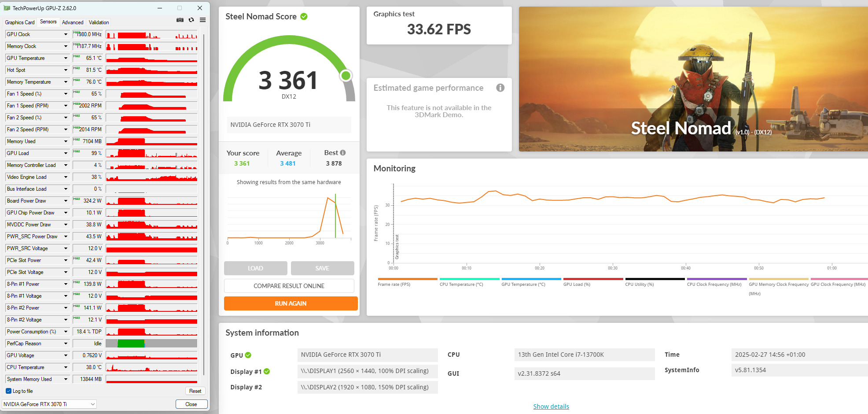The height and width of the screenshot is (414, 868).
Task: Click the GPU-Z app icon in title bar
Action: (7, 8)
